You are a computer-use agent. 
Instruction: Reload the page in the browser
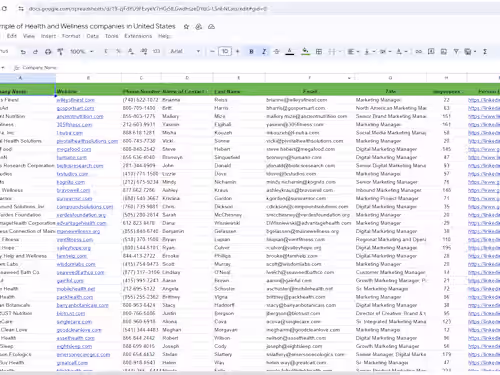tap(4, 9)
